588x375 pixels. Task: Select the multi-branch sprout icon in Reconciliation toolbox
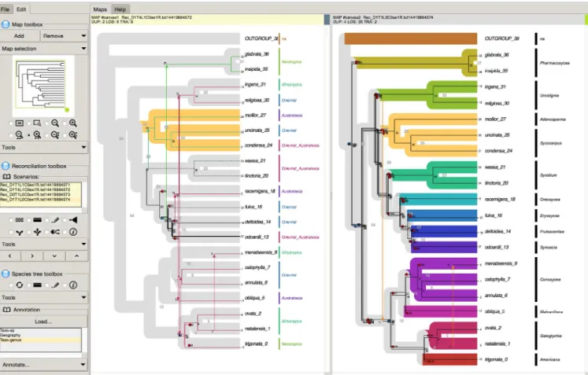click(37, 232)
